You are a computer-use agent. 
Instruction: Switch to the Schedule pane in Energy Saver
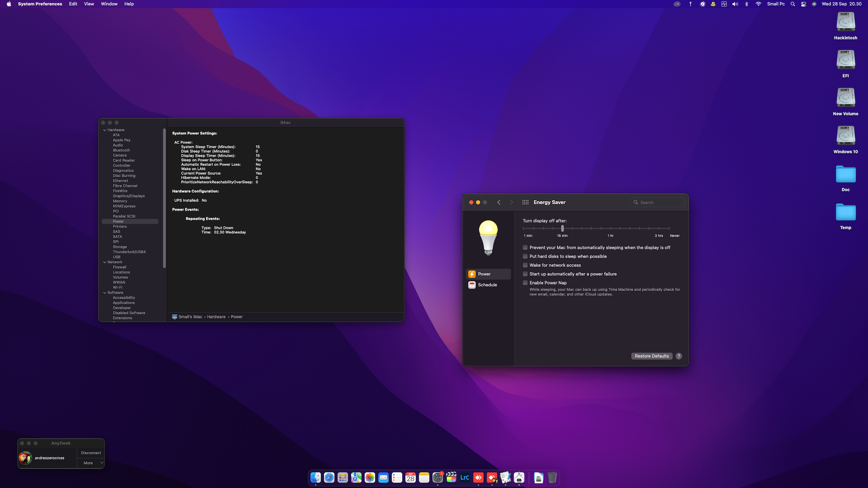(x=488, y=285)
